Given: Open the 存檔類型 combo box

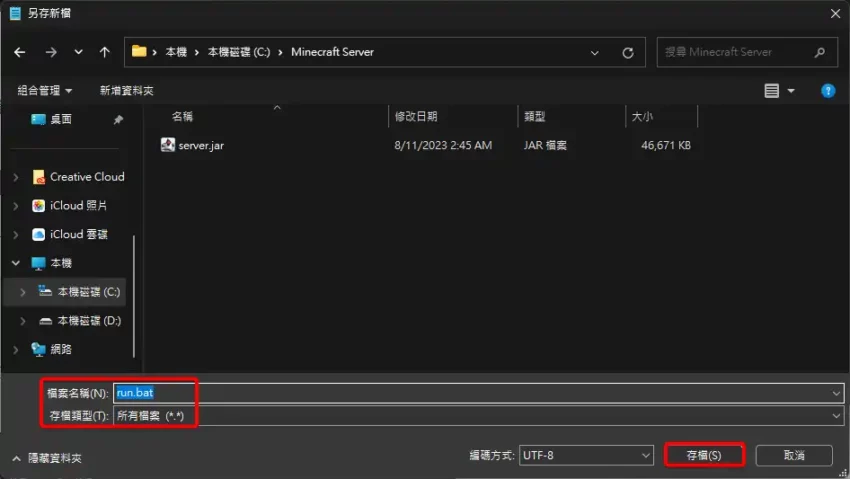Looking at the screenshot, I should tap(478, 416).
